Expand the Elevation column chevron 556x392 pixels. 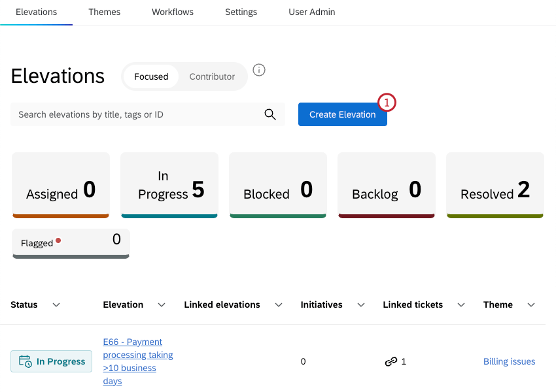pos(161,304)
